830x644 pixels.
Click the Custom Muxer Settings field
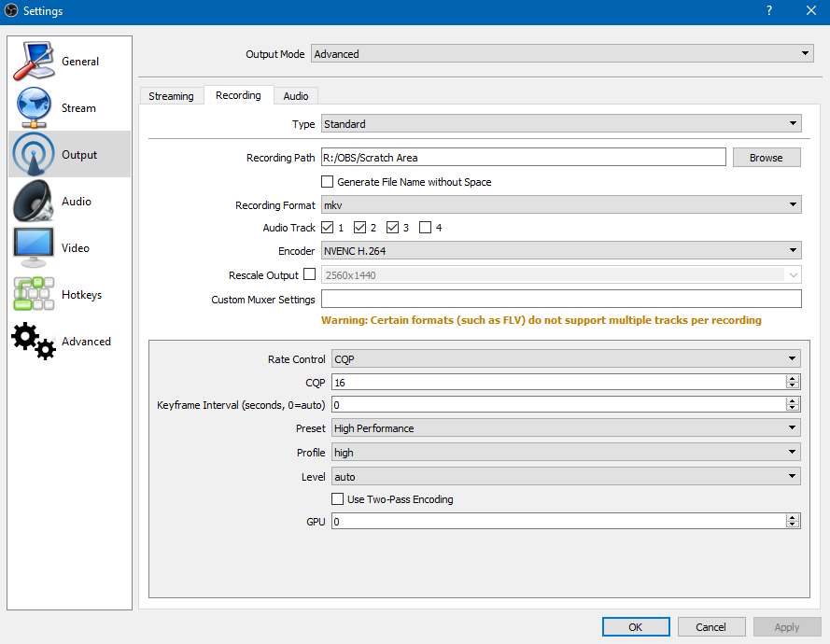(x=560, y=300)
